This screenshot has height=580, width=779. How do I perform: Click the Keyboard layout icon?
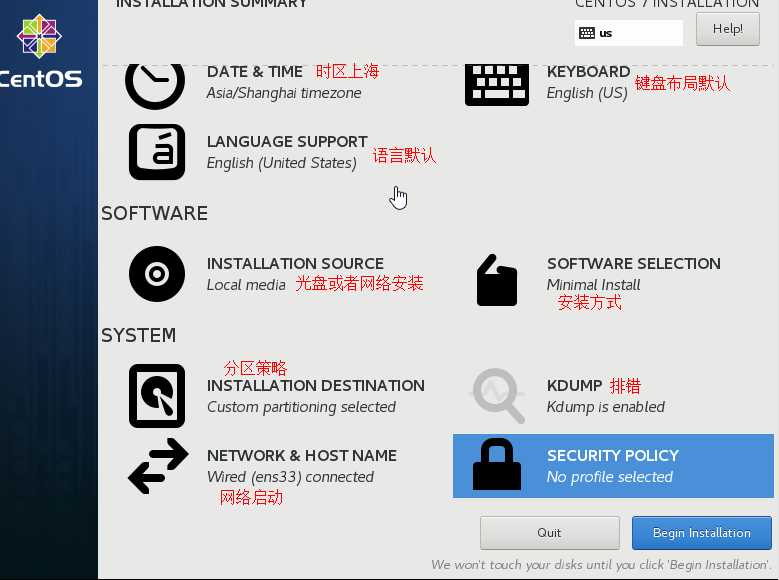(497, 85)
